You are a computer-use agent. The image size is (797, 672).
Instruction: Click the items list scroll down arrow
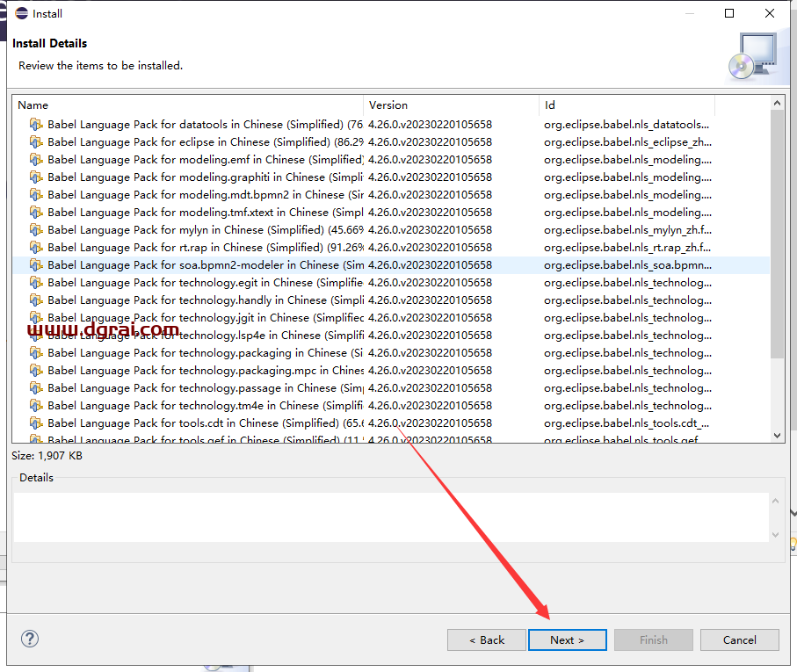pos(777,435)
